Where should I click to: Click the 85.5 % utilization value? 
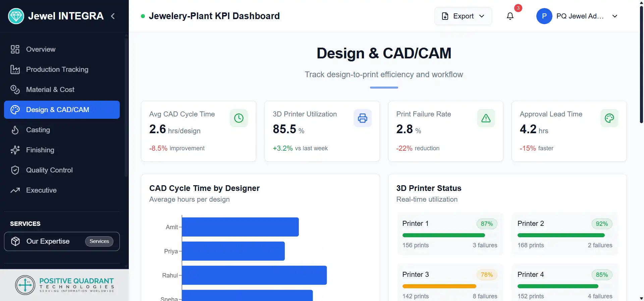pyautogui.click(x=288, y=129)
